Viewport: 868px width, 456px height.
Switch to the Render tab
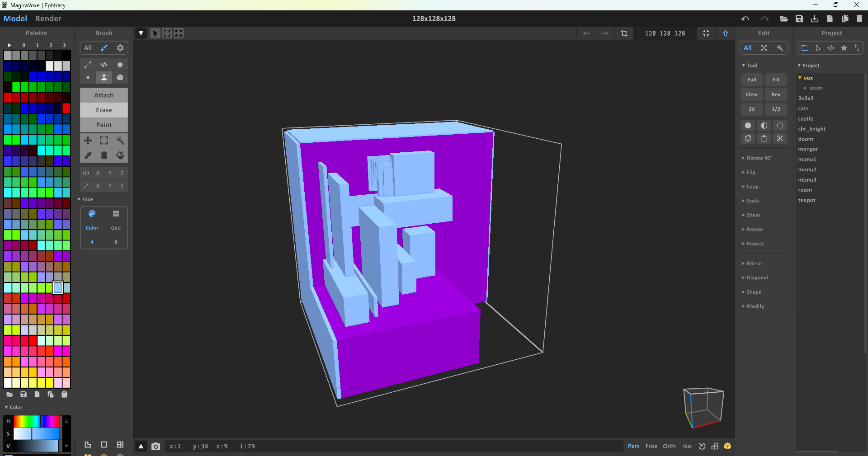click(x=48, y=19)
